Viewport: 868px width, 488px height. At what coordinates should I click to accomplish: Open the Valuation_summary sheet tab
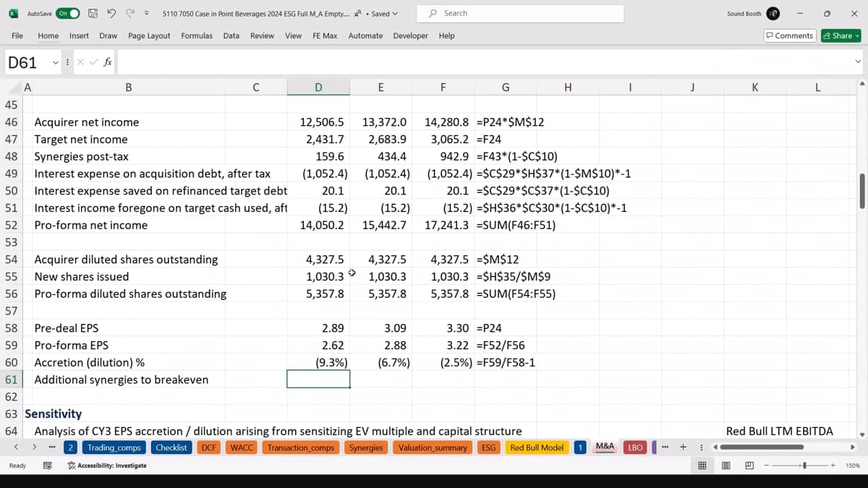(x=433, y=448)
